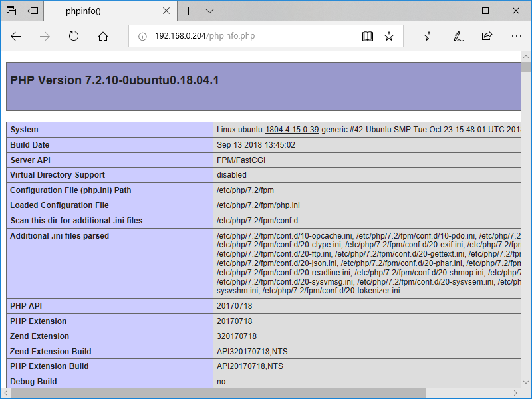Click the horizontal scrollbar left arrow

pos(6,393)
